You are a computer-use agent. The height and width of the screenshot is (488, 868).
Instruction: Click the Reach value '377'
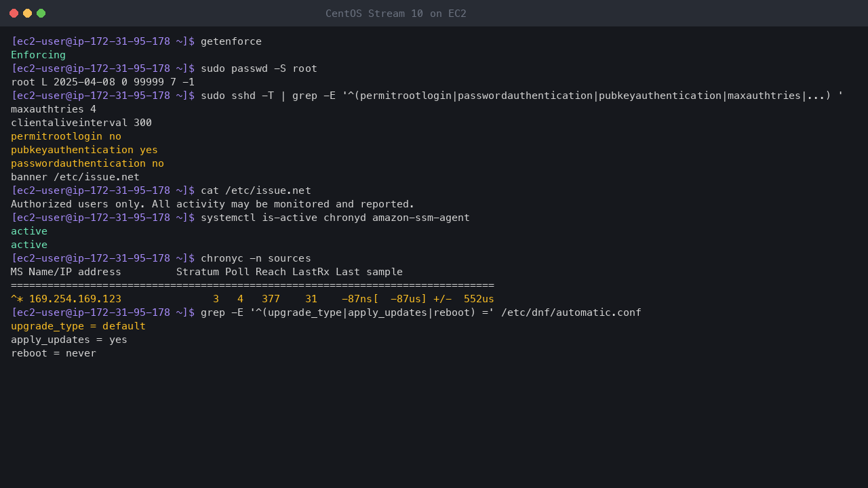coord(271,299)
